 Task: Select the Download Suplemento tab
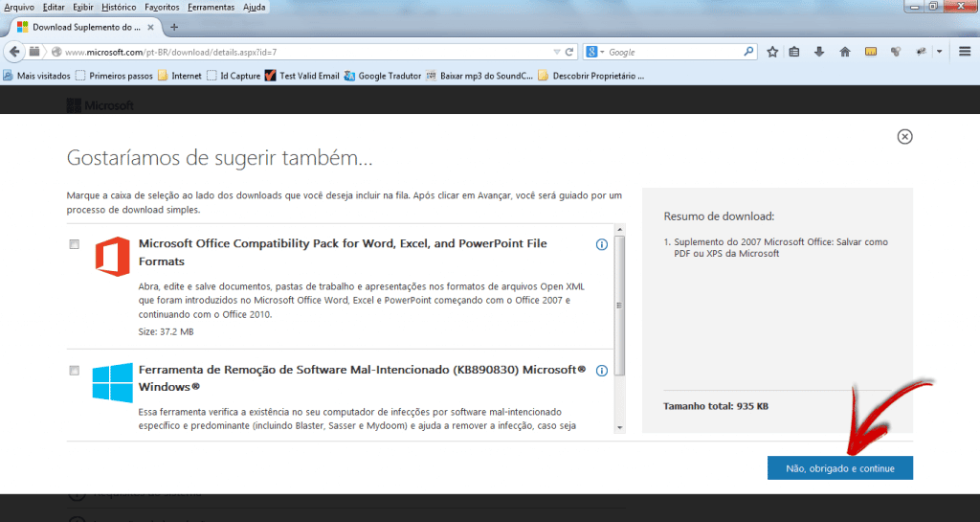[85, 27]
